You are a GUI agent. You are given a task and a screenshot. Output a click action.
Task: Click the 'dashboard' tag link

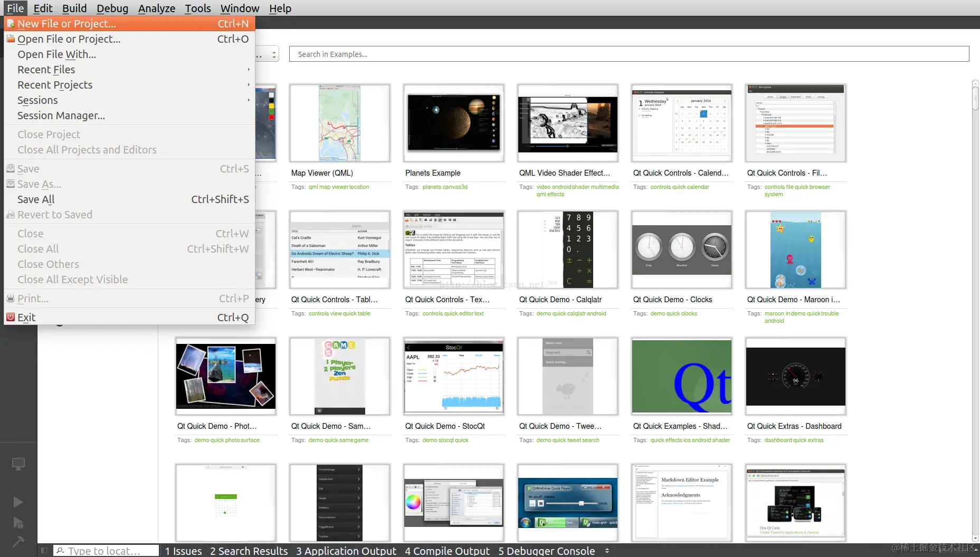point(778,440)
